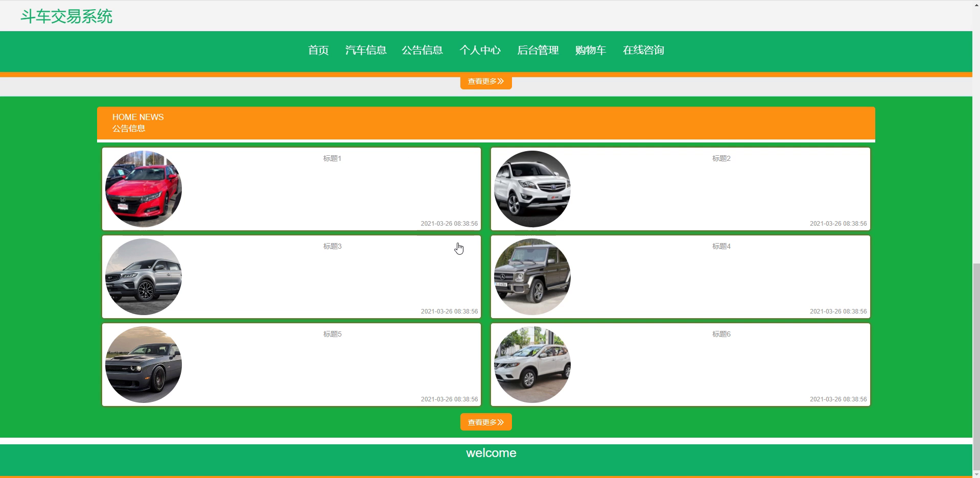Viewport: 980px width, 478px height.
Task: Click the 标题1 news title
Action: 332,158
